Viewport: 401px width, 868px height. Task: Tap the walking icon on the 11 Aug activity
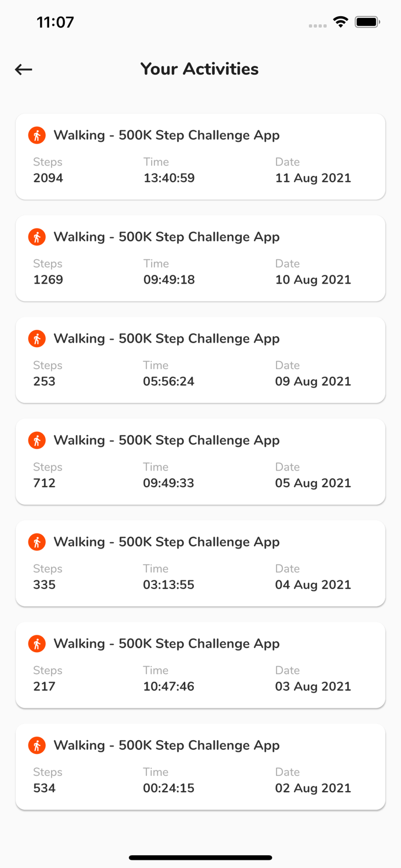pyautogui.click(x=36, y=135)
